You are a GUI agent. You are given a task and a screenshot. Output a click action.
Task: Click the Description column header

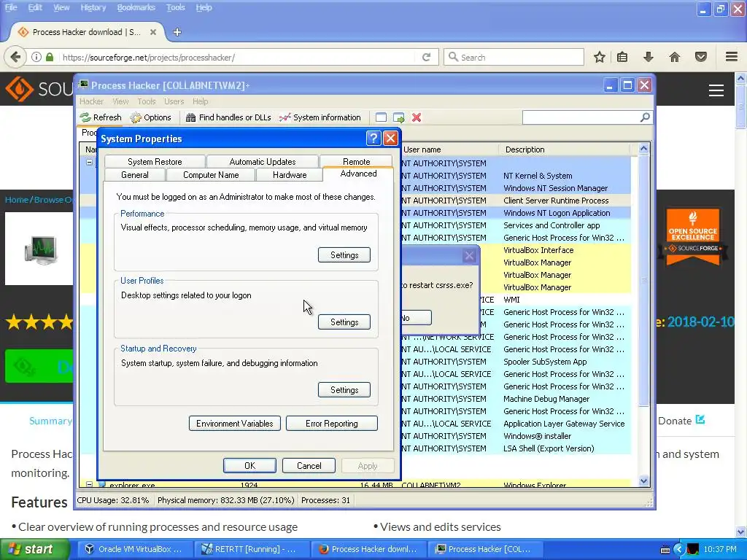566,149
